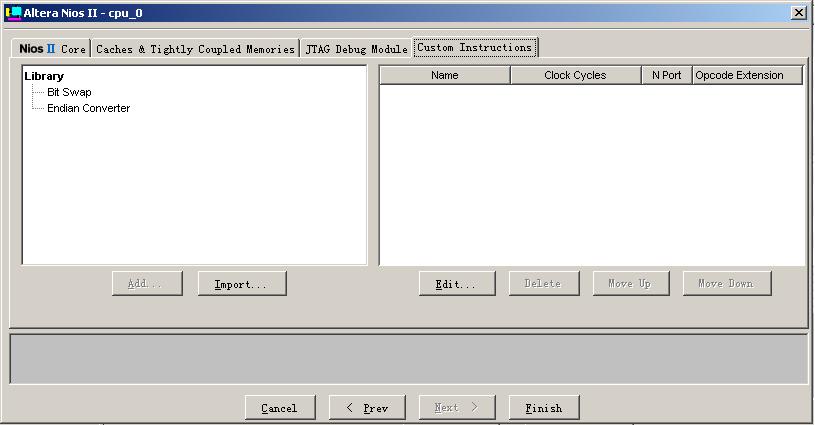Image resolution: width=815 pixels, height=425 pixels.
Task: Close the Altera Nios II dialog
Action: tap(799, 12)
